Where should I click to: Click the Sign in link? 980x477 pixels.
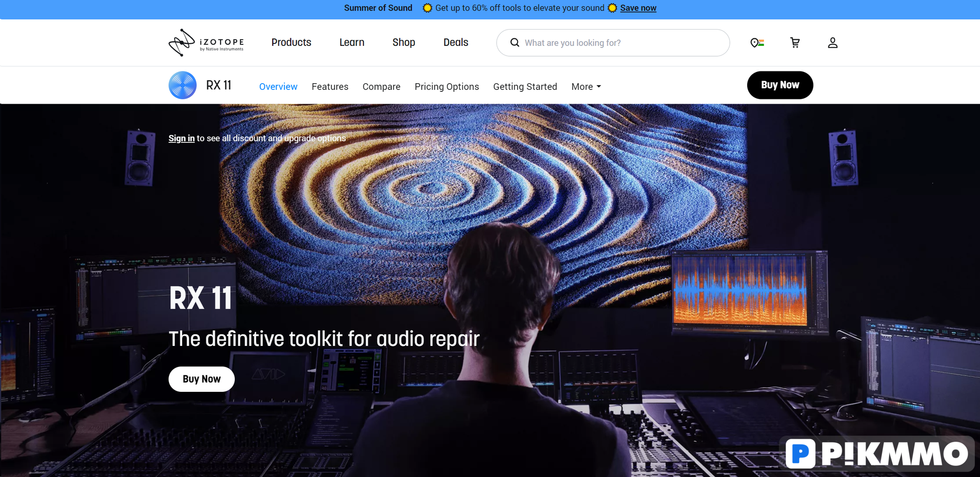[x=181, y=138]
